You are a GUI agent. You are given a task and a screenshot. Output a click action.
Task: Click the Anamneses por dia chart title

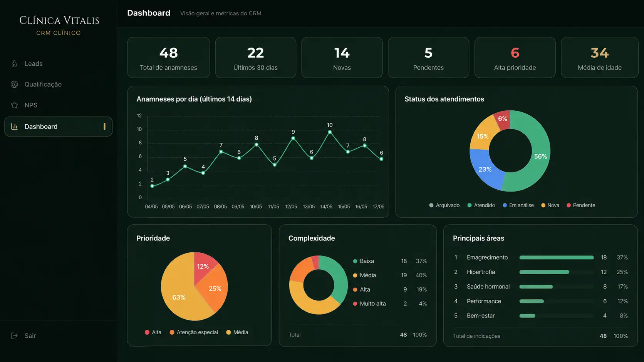click(x=194, y=99)
